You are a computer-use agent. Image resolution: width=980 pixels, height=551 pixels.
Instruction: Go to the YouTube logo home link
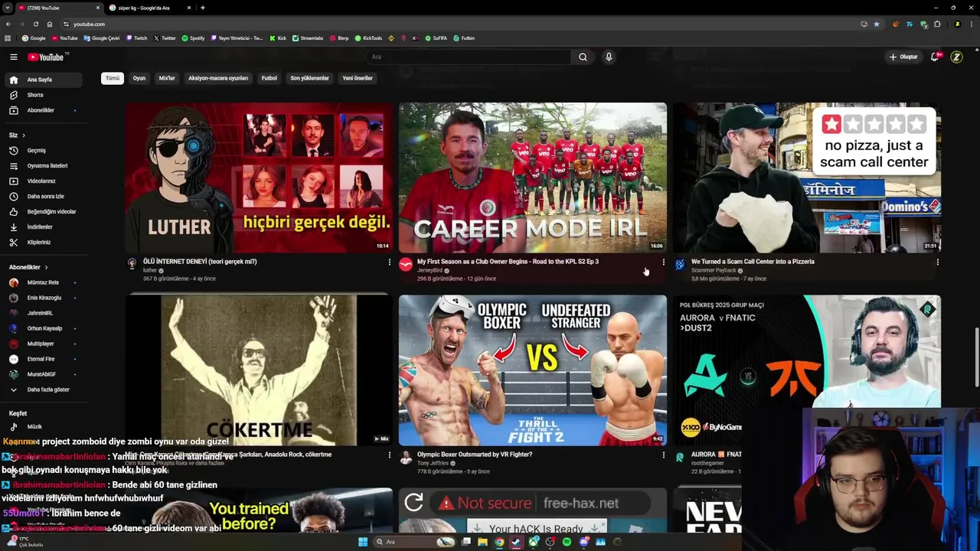click(46, 57)
